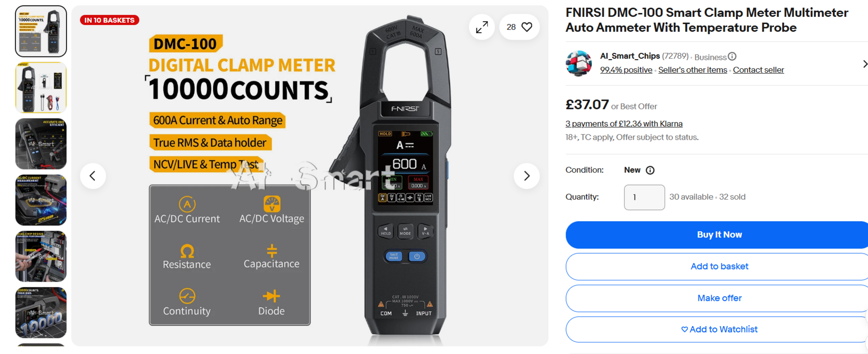Open Seller's other items link
The image size is (868, 354).
(692, 70)
